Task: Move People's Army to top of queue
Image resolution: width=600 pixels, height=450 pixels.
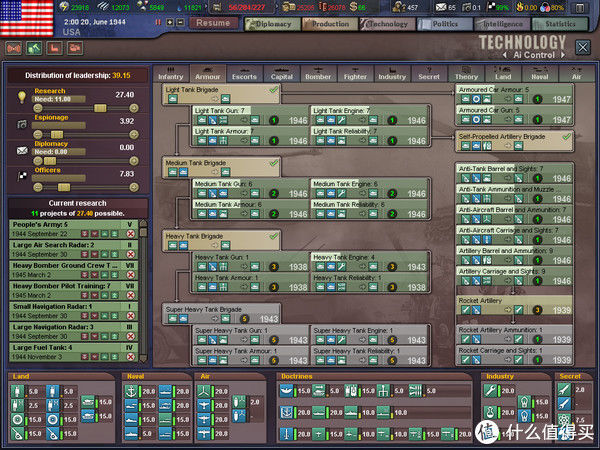Action: [114, 234]
